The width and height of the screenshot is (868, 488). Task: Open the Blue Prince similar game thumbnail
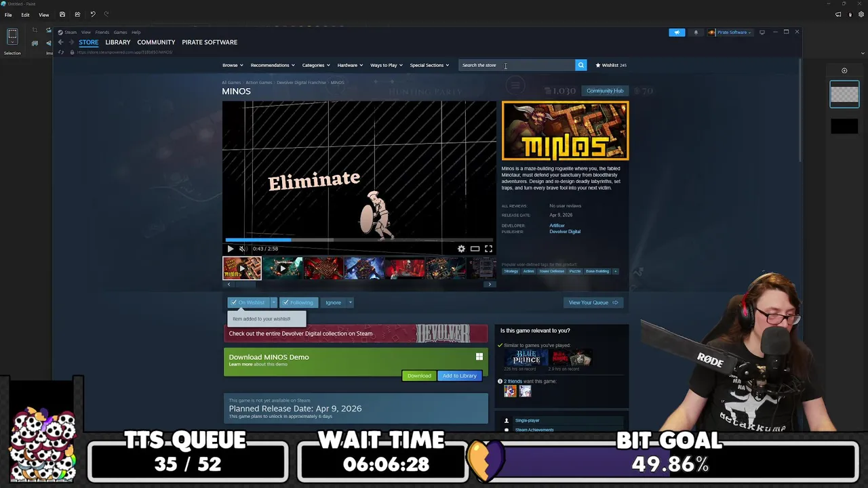tap(526, 359)
